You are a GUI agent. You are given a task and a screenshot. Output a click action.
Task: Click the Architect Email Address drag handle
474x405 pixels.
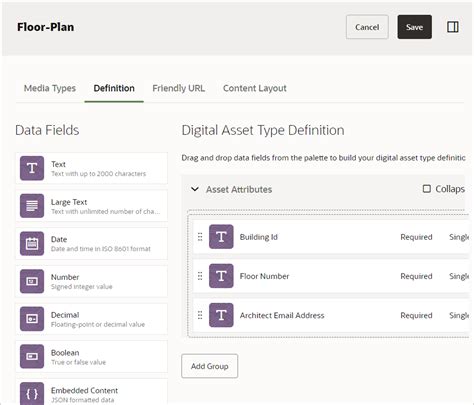point(200,315)
